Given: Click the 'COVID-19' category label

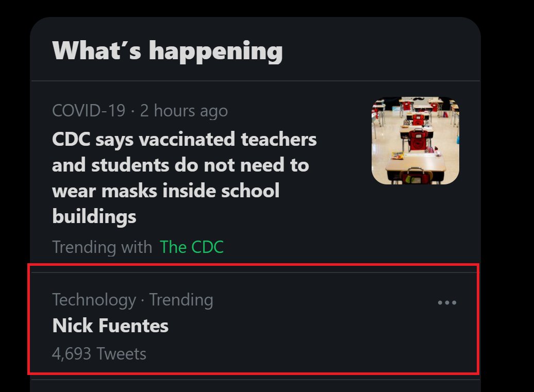Looking at the screenshot, I should (x=89, y=111).
